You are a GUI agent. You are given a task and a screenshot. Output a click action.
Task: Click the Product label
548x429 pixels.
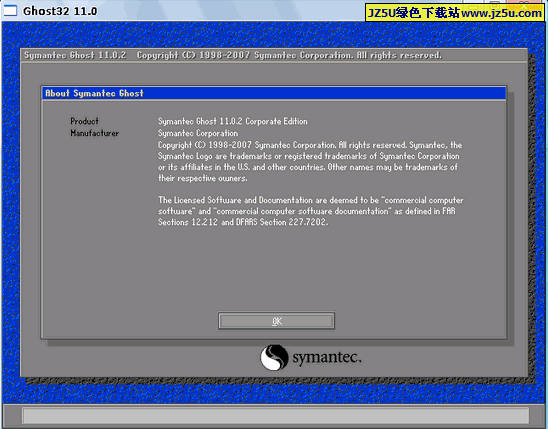(x=84, y=121)
